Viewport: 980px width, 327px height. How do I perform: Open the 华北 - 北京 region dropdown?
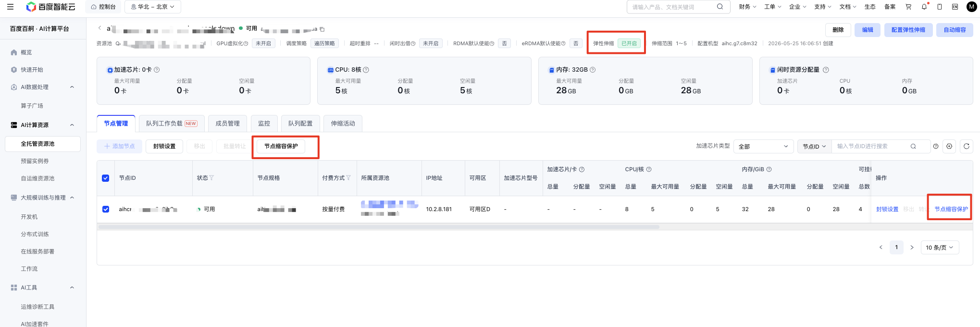(x=153, y=7)
